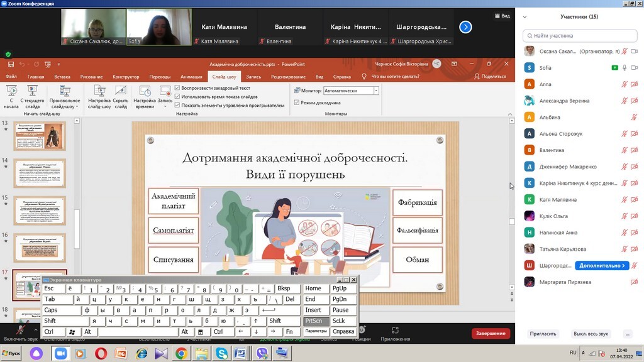Image resolution: width=644 pixels, height=362 pixels.
Task: Toggle the 'Воспроизвести закадровый текст' checkbox
Action: click(x=177, y=88)
